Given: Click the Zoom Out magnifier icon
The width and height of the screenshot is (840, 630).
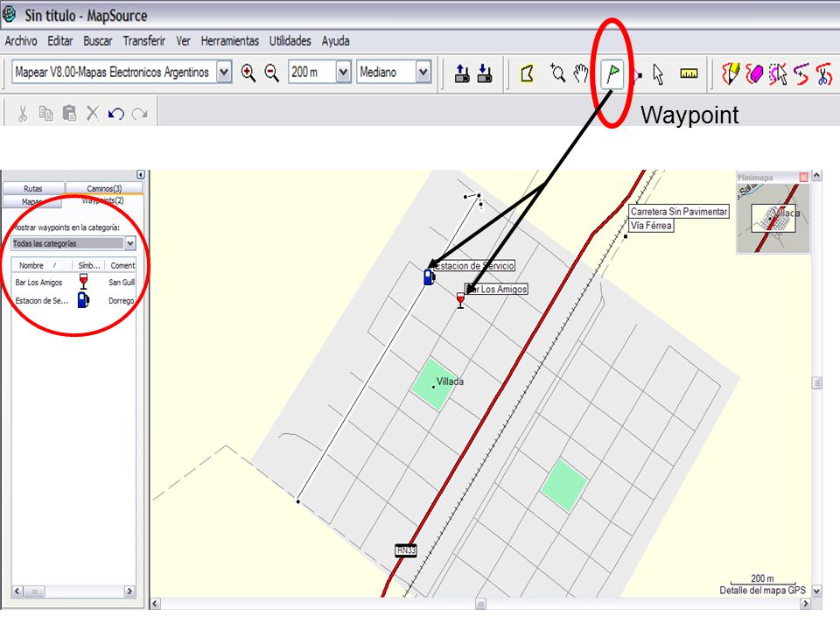Looking at the screenshot, I should coord(271,73).
